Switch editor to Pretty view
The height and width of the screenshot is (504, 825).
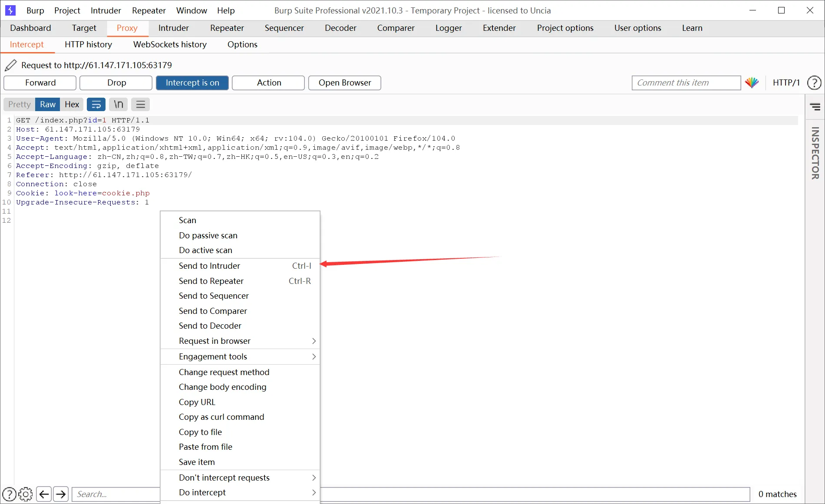pyautogui.click(x=20, y=104)
